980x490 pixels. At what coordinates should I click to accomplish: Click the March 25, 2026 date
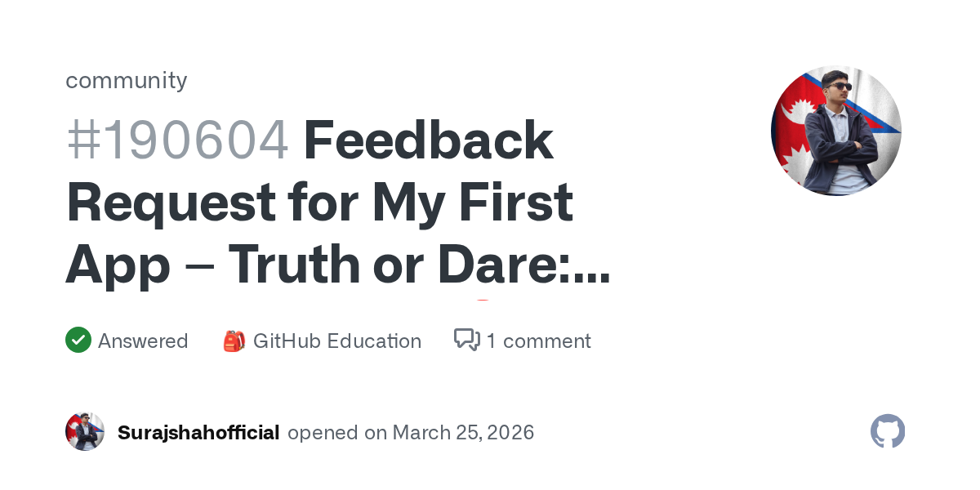(464, 432)
